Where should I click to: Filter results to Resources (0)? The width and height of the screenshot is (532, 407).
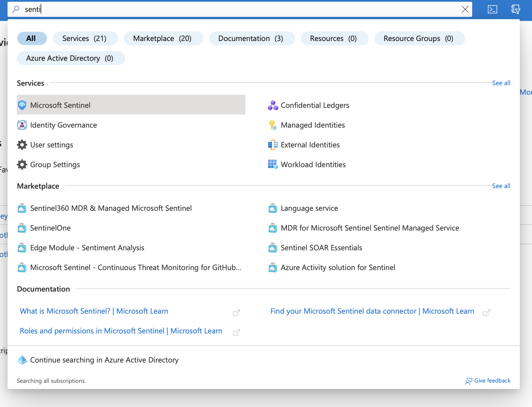335,38
